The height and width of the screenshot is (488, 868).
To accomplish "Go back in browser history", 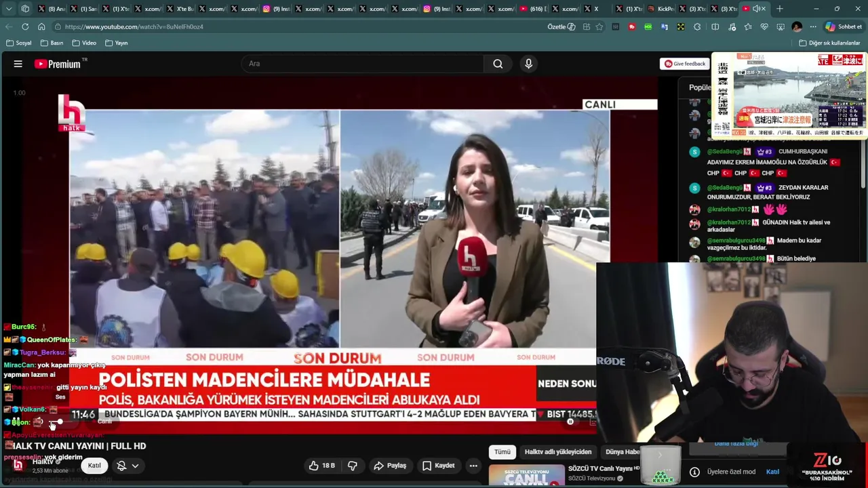I will (x=9, y=26).
